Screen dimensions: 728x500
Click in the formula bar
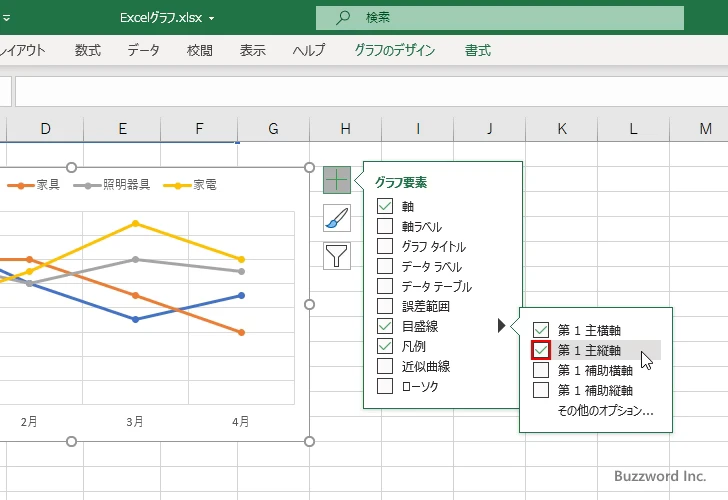tap(371, 91)
